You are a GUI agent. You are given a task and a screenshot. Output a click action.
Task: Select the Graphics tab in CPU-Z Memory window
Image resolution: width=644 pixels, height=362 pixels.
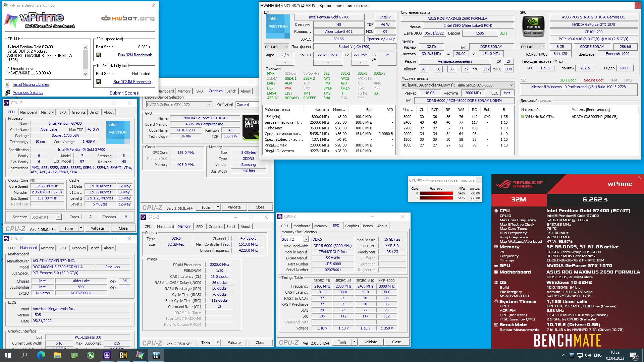pyautogui.click(x=215, y=227)
